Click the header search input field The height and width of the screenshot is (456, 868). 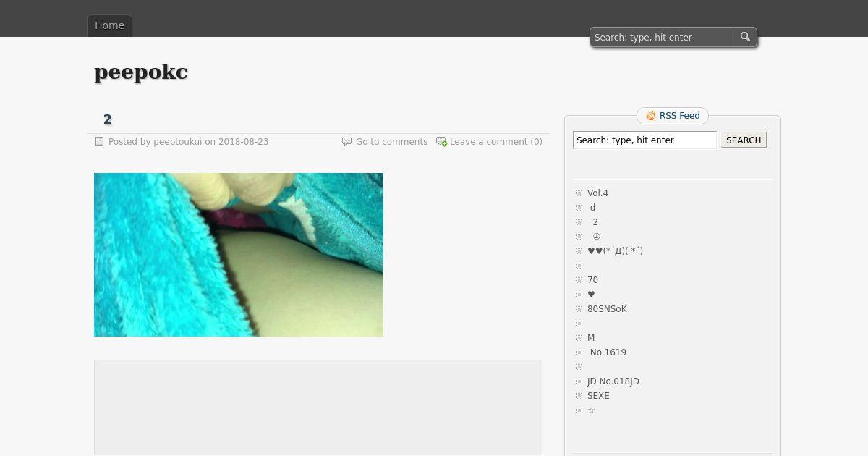pyautogui.click(x=662, y=37)
